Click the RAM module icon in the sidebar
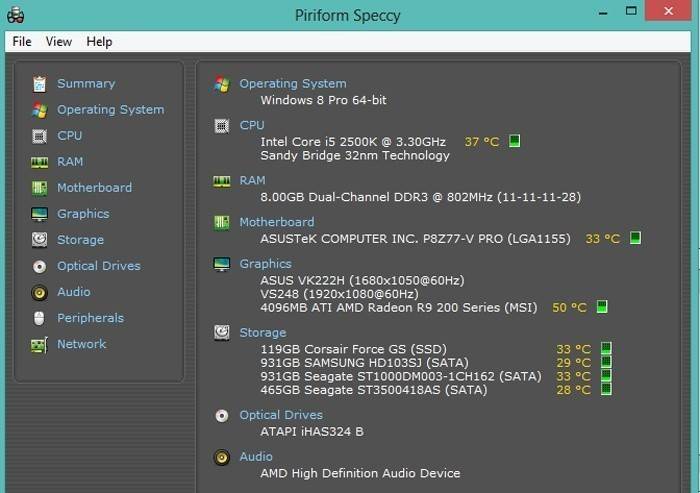Screen dimensions: 700x493 tap(39, 162)
